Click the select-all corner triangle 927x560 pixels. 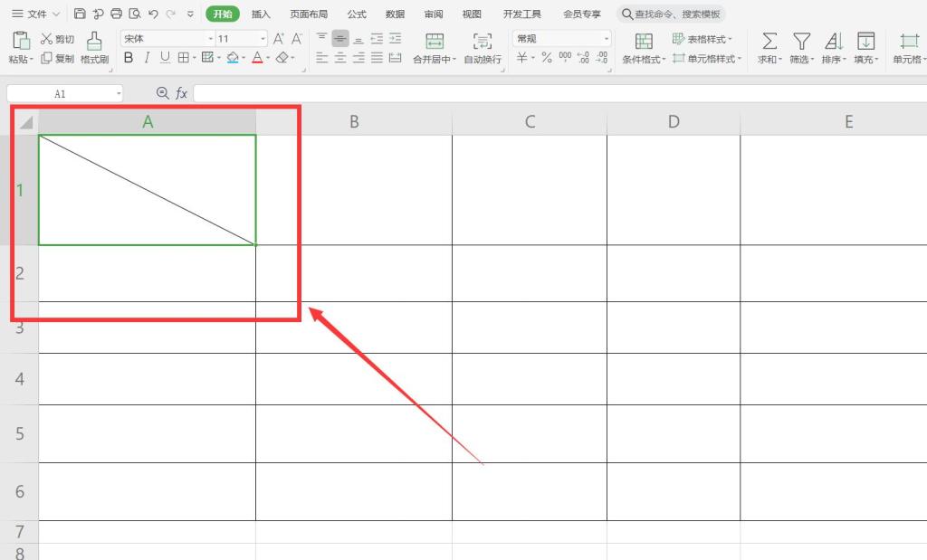point(24,122)
